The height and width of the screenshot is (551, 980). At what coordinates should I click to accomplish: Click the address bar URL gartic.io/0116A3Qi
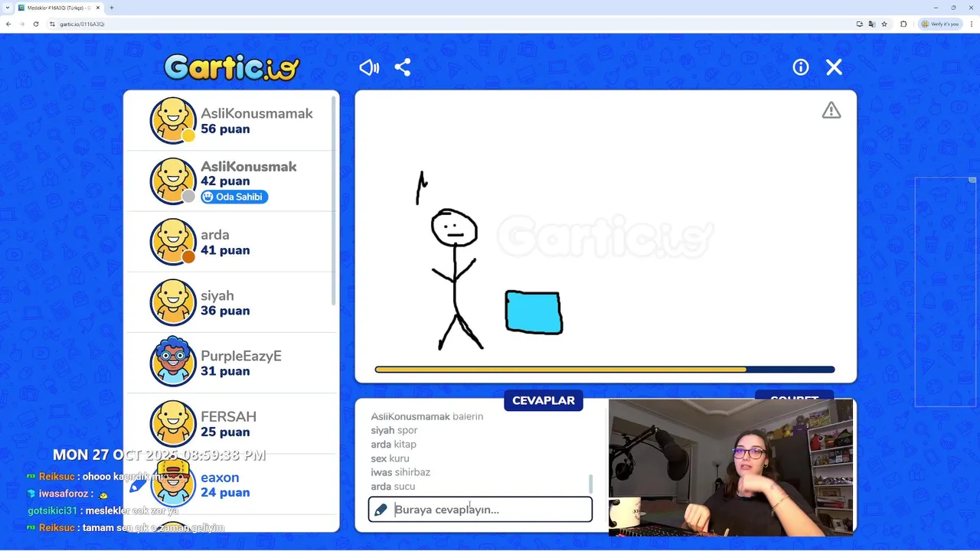[x=82, y=24]
